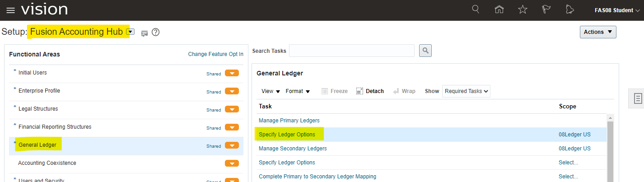Open the Actions dropdown button
The image size is (644, 182).
[597, 32]
